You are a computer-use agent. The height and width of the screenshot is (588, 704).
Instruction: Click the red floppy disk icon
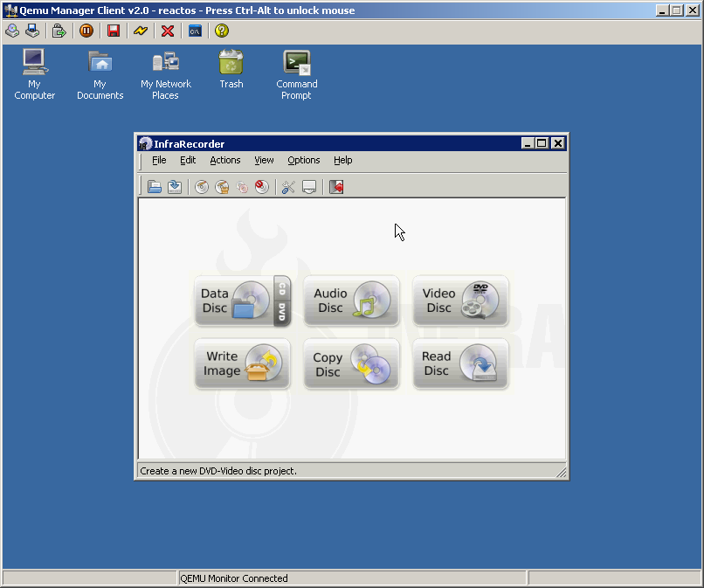(x=114, y=31)
